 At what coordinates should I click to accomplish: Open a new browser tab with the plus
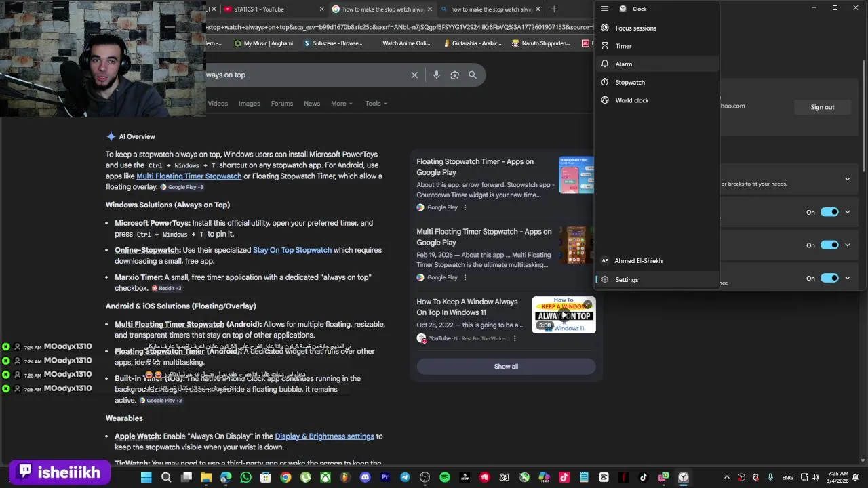(x=554, y=9)
